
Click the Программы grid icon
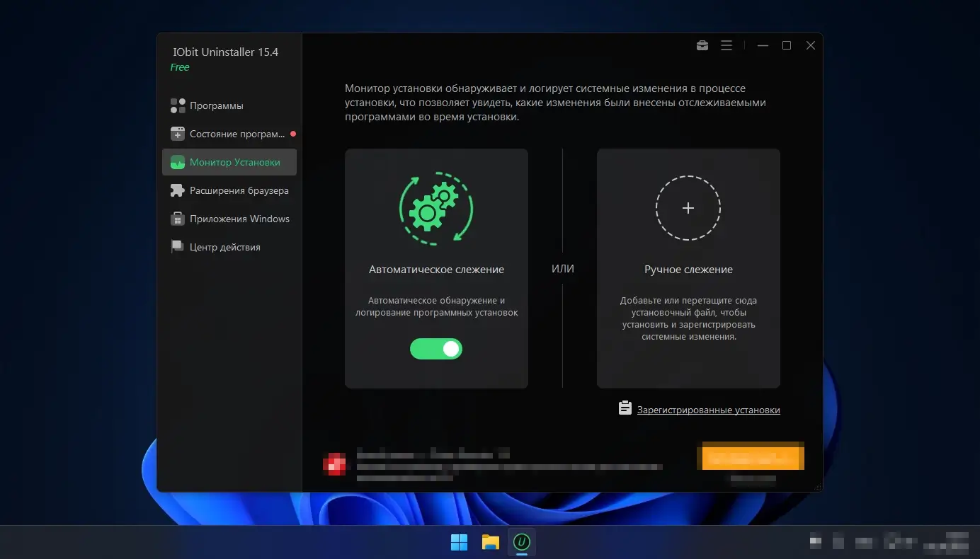pyautogui.click(x=178, y=105)
